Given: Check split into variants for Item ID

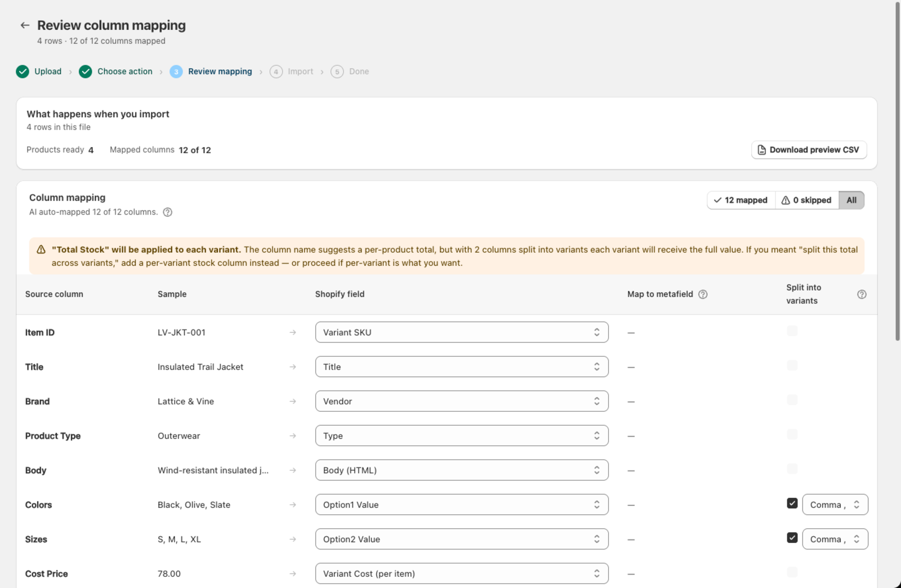Looking at the screenshot, I should [792, 331].
